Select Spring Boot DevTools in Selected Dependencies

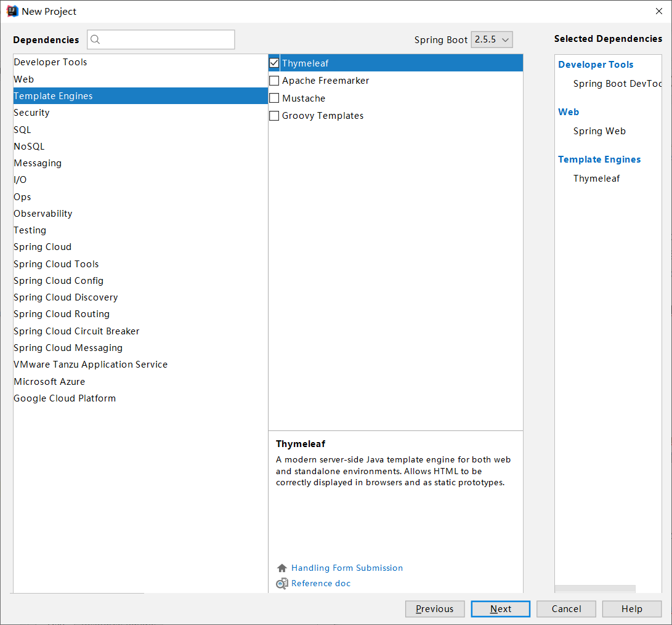tap(618, 84)
